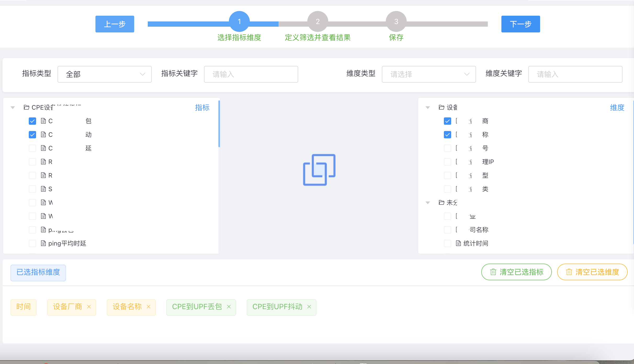
Task: Remove the 设备厂商 tag
Action: 89,307
